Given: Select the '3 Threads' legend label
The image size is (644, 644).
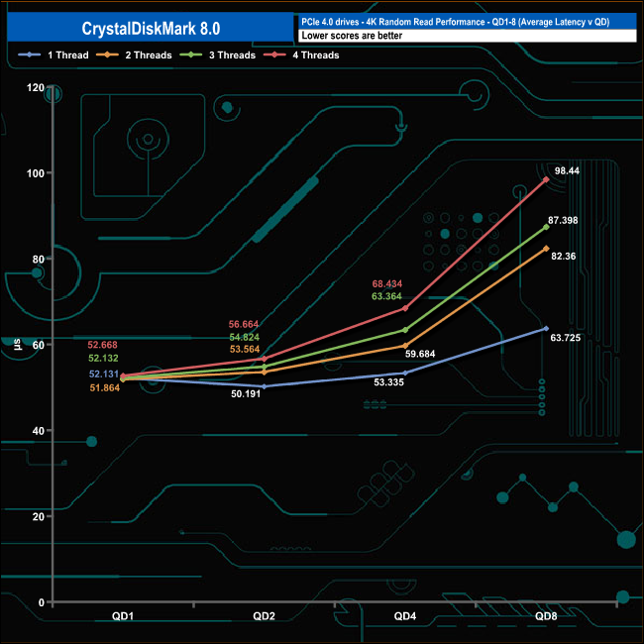Looking at the screenshot, I should [x=233, y=55].
